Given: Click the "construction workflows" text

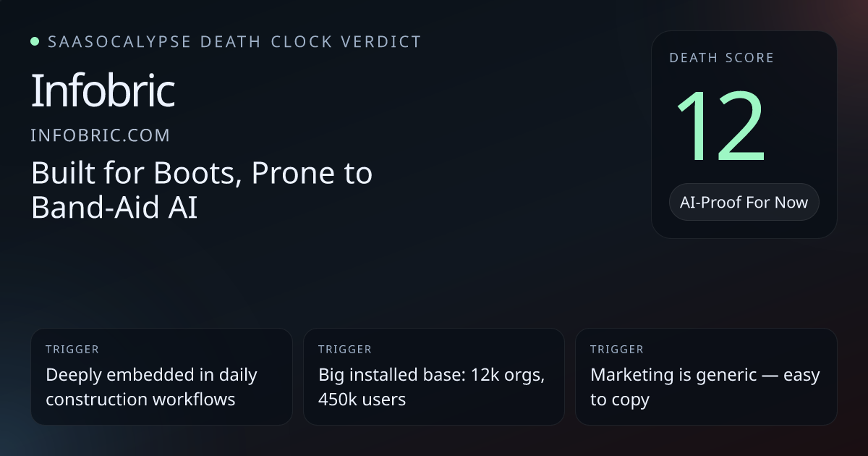Looking at the screenshot, I should pyautogui.click(x=140, y=399).
